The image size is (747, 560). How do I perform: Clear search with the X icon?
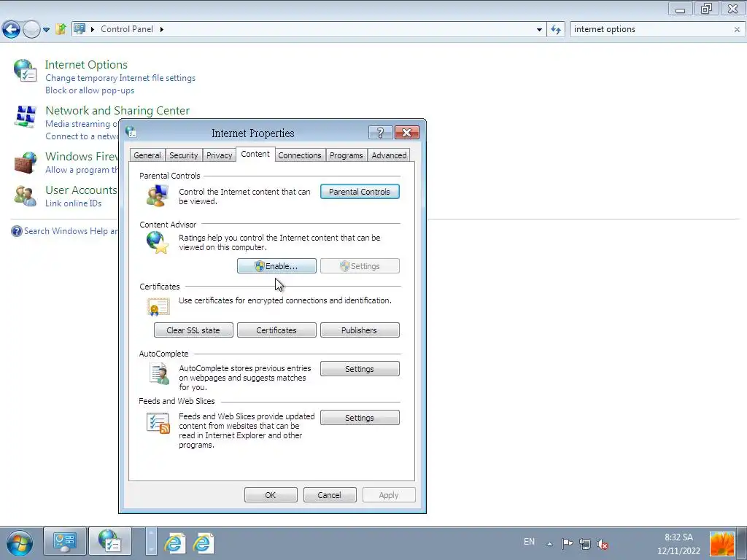[737, 29]
